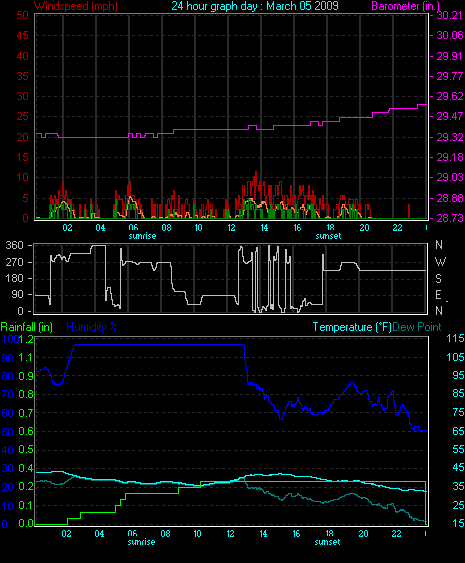Select temperature axis value 115
The width and height of the screenshot is (465, 563).
point(455,338)
